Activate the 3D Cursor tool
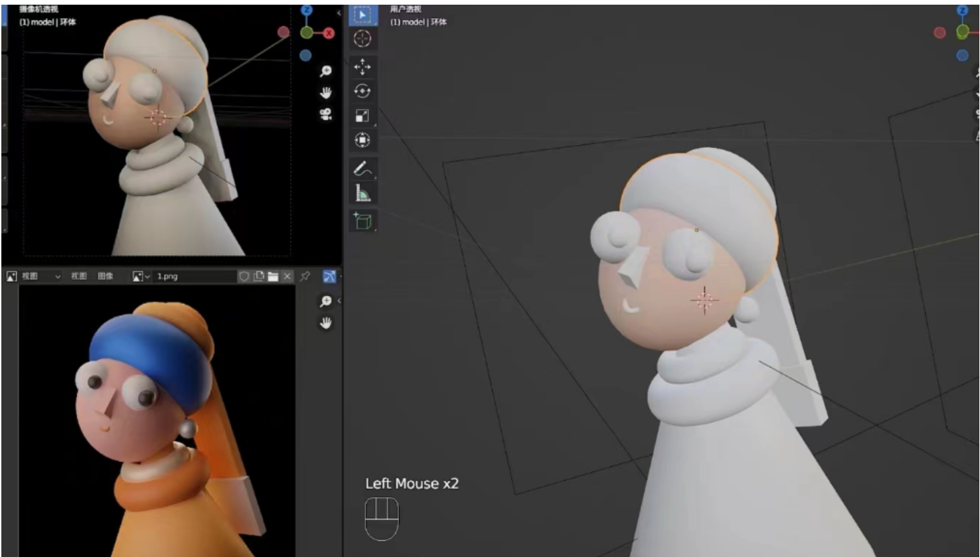 tap(362, 39)
